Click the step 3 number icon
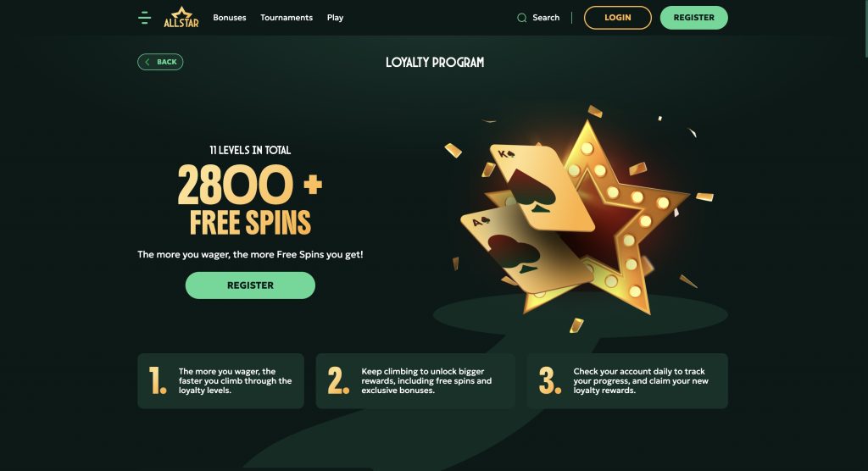 [x=550, y=381]
